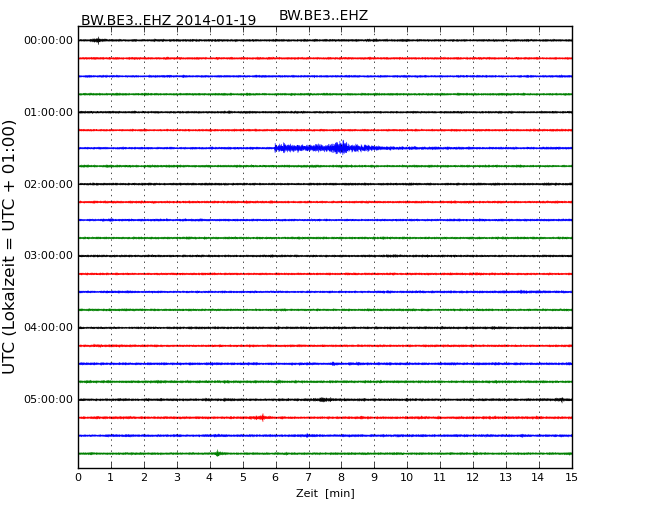
Task: Click the x-axis tick label 12
Action: [473, 477]
